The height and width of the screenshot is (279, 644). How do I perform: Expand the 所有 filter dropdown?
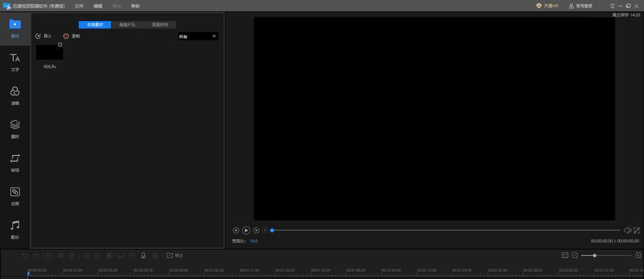197,36
